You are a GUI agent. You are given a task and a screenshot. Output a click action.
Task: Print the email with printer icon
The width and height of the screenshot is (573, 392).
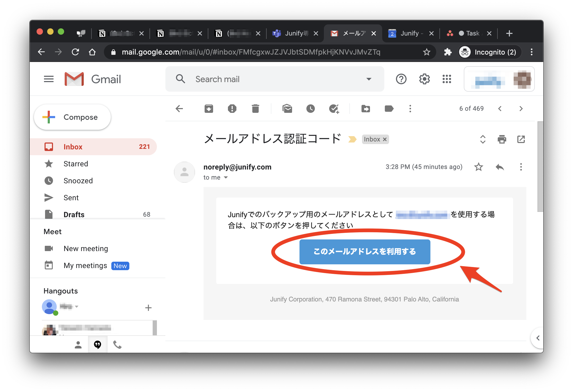502,139
